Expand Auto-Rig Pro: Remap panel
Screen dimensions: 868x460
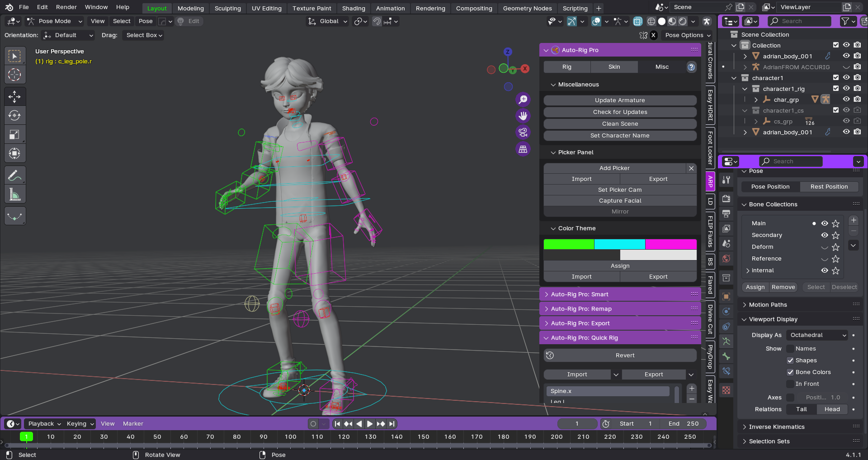pos(620,309)
